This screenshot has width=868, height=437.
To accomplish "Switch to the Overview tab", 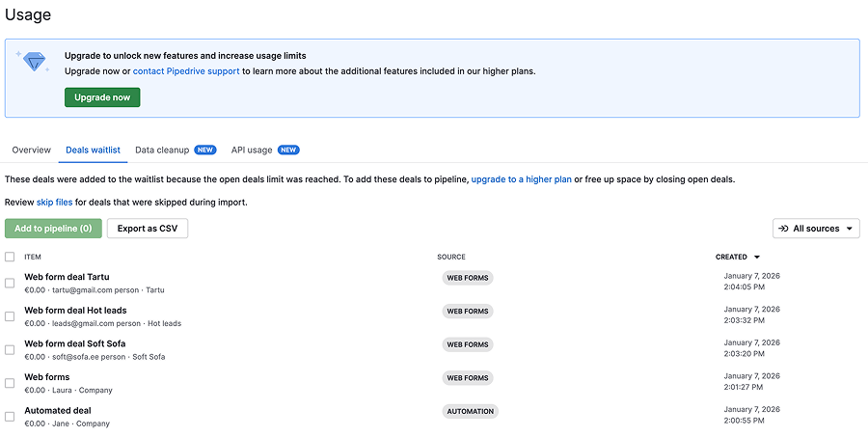I will click(32, 150).
